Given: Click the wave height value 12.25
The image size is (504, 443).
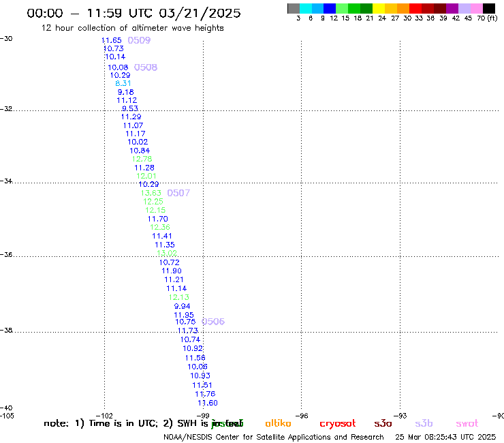Looking at the screenshot, I should (x=153, y=201).
